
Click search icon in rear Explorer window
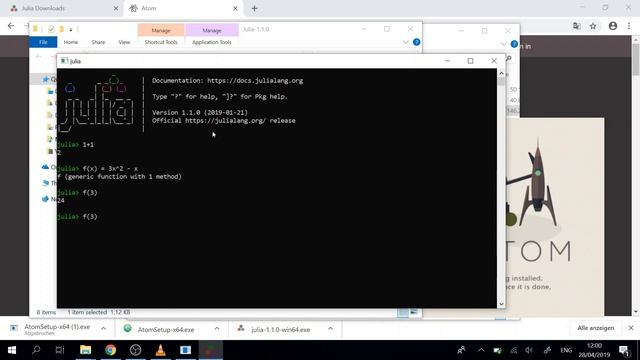click(x=509, y=59)
